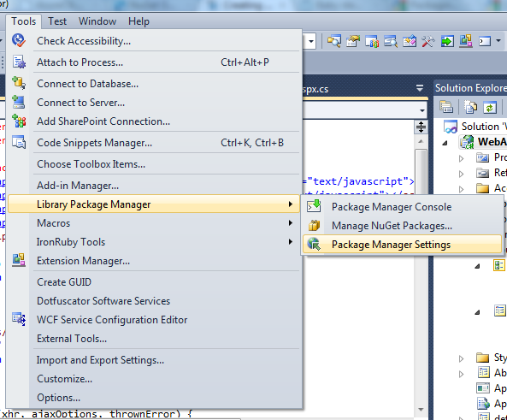The height and width of the screenshot is (420, 507).
Task: Open Toolbox via hammer-wrench icon
Action: click(428, 41)
